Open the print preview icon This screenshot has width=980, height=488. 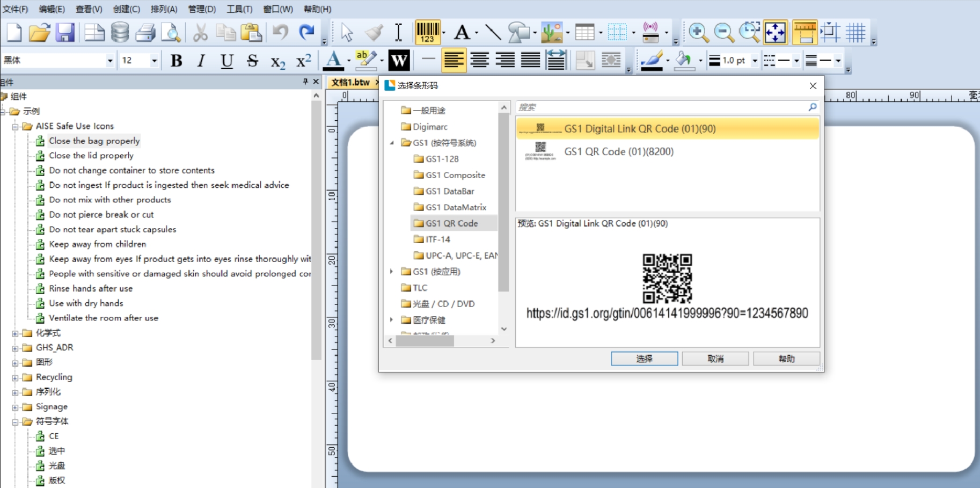click(x=171, y=33)
